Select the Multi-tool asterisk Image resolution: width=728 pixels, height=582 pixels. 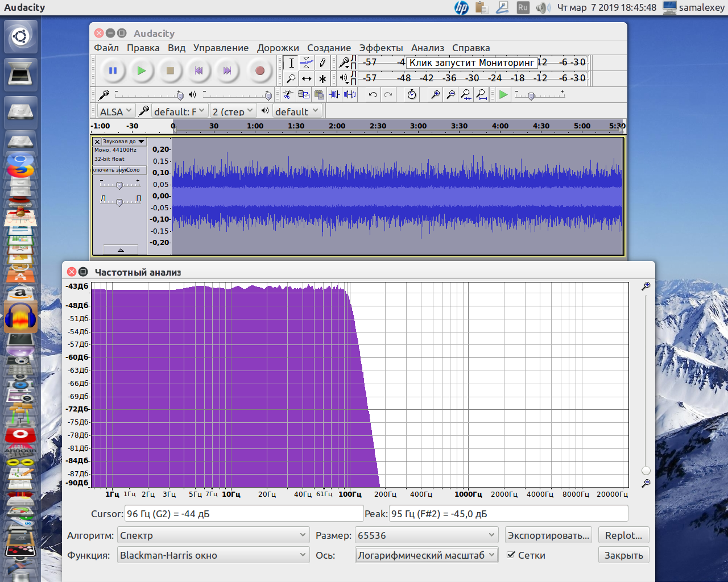pyautogui.click(x=322, y=78)
